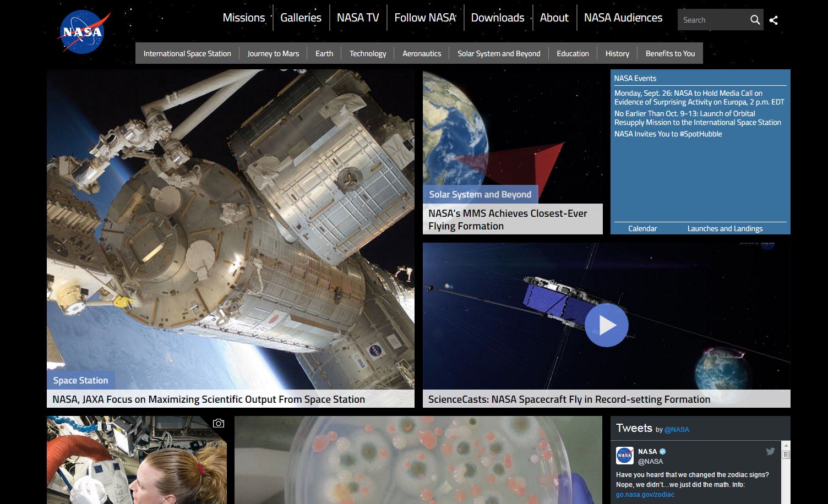828x504 pixels.
Task: Open the petri dish image
Action: tap(418, 460)
